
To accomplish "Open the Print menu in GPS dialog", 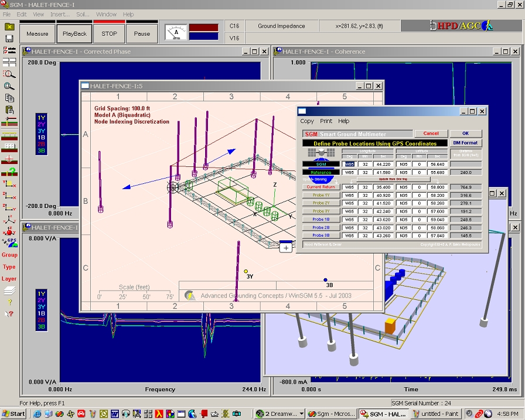I will (326, 121).
